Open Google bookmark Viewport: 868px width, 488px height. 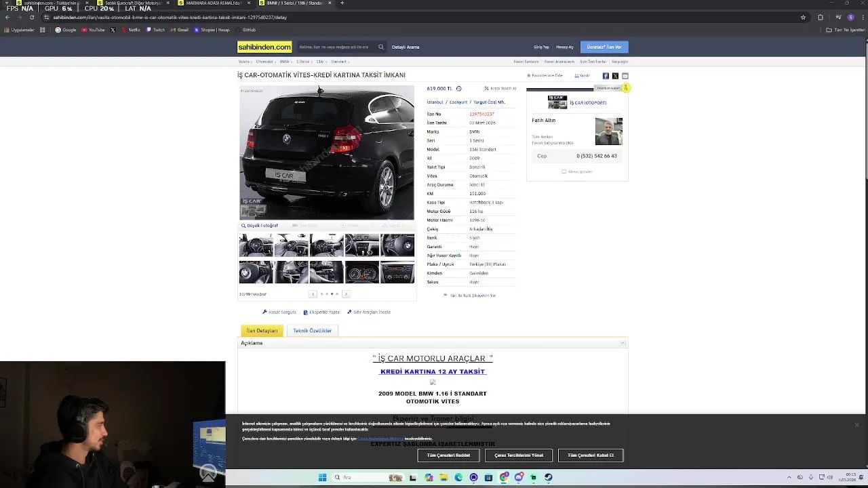pos(66,30)
